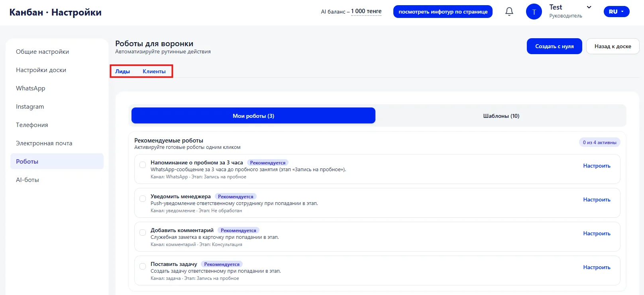Click Настроить for Уведомить менеджера
The height and width of the screenshot is (295, 644).
point(597,199)
